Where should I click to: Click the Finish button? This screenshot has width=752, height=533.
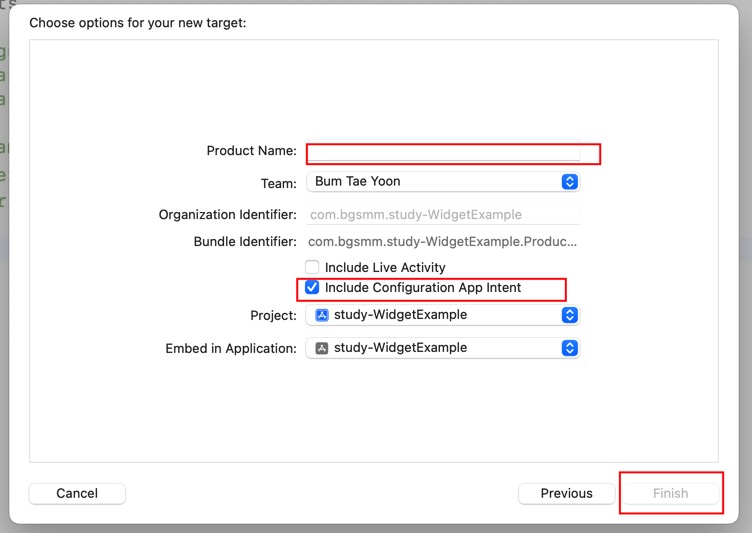[x=670, y=493]
